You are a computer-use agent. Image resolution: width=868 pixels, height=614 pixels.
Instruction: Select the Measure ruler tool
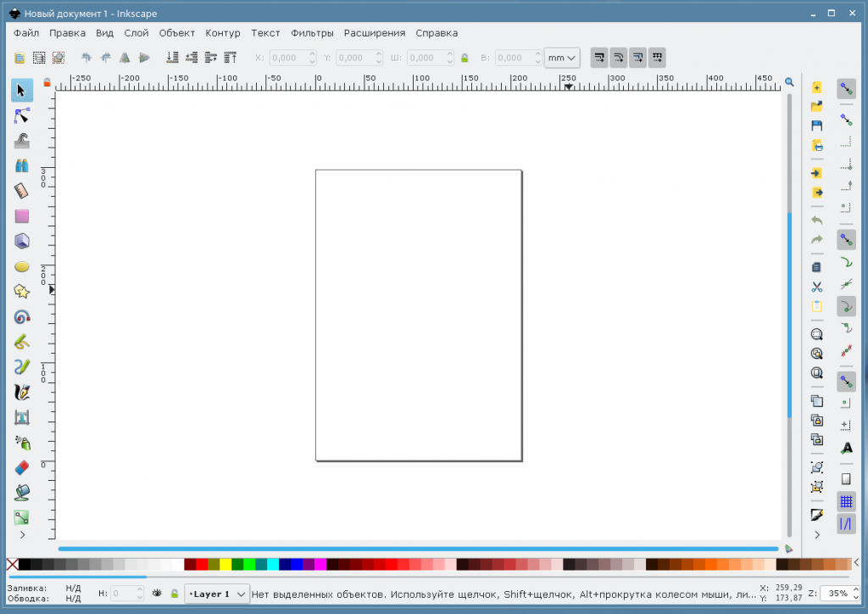[x=21, y=191]
